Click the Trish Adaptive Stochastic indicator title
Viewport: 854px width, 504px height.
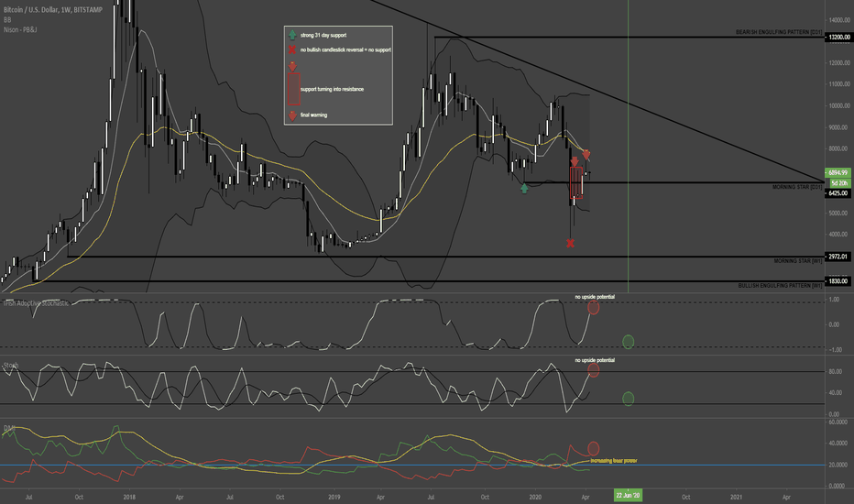pos(36,303)
